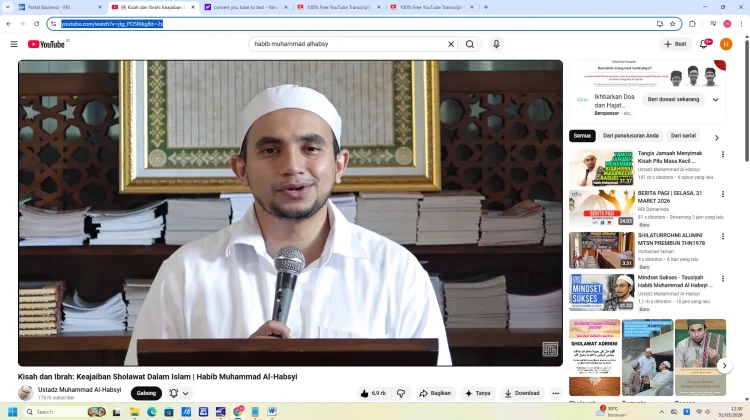Run search with magnifier button
This screenshot has height=420, width=750.
coord(470,44)
